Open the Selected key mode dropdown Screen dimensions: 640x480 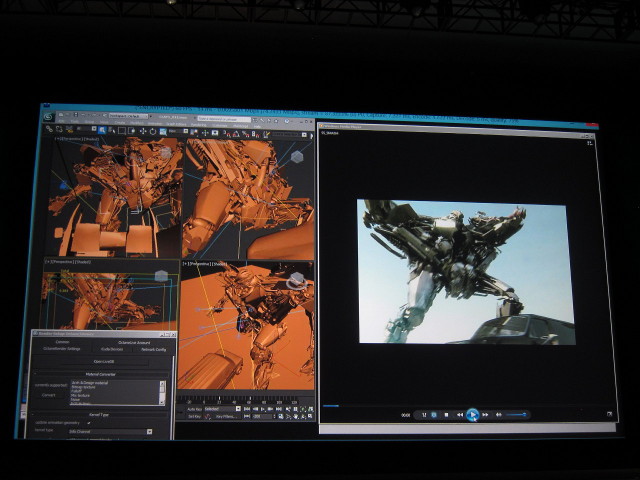(222, 409)
